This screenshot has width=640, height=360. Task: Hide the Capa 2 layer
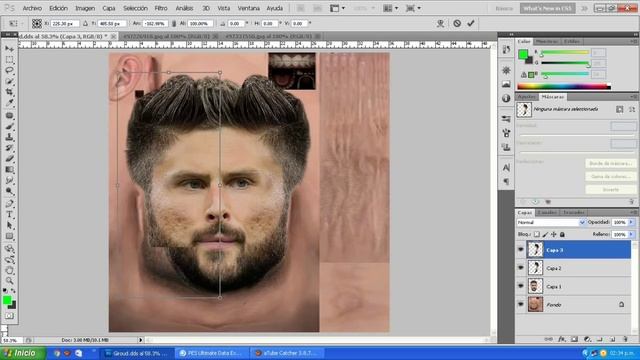pyautogui.click(x=521, y=268)
